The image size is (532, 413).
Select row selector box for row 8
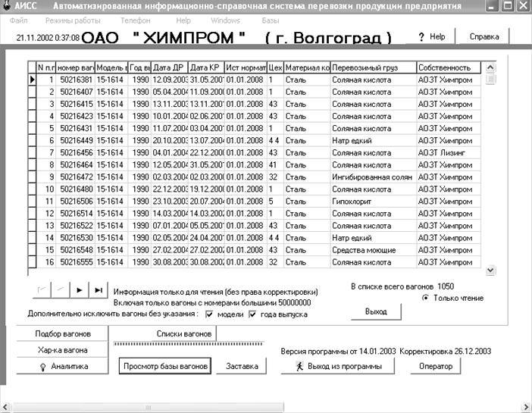click(32, 165)
